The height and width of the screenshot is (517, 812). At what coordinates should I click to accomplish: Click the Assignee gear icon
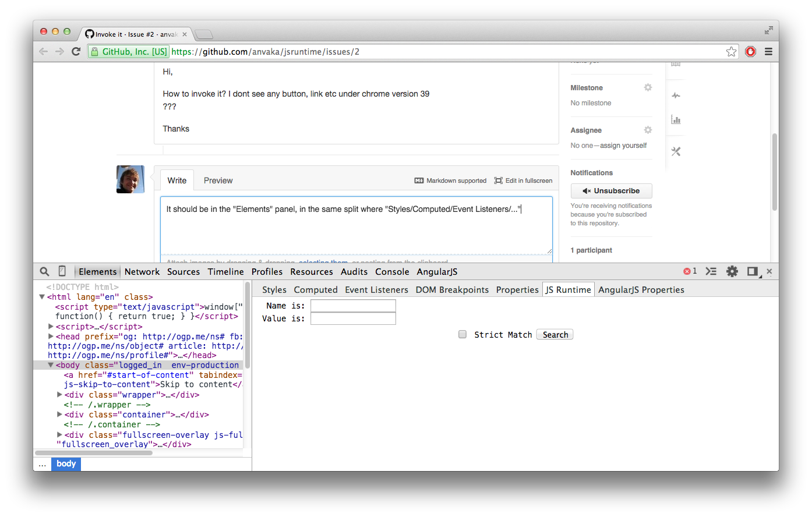[x=648, y=130]
